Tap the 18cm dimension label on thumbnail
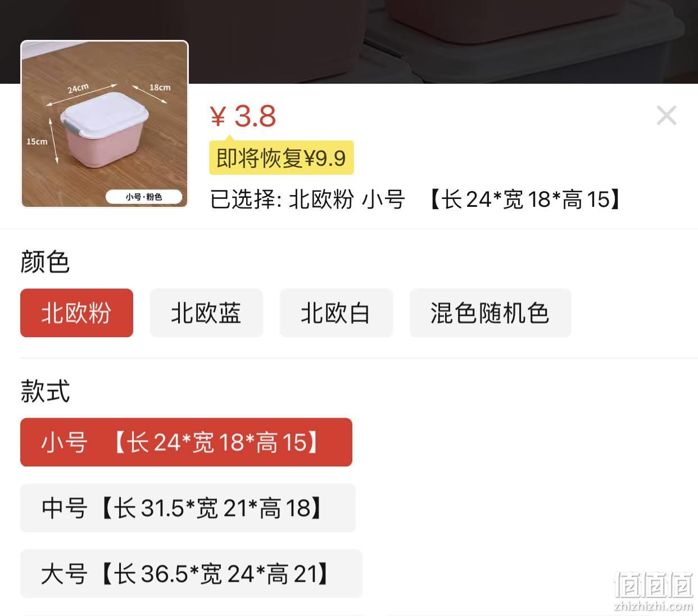This screenshot has height=616, width=698. [160, 87]
